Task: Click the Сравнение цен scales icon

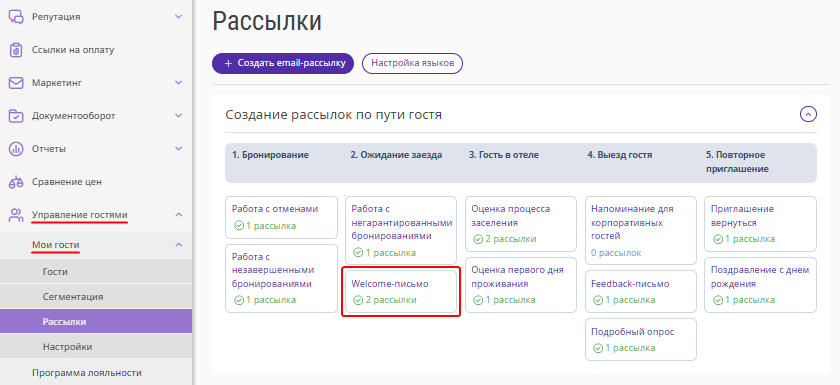Action: coord(16,182)
